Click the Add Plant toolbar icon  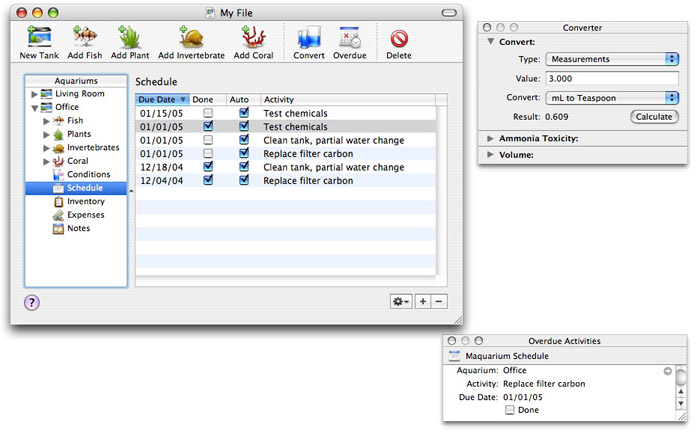130,38
